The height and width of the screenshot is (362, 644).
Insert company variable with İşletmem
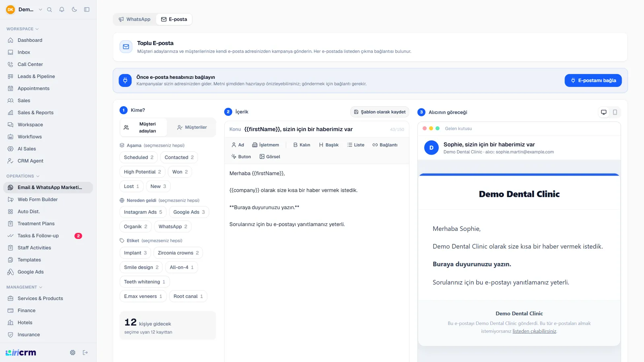[266, 145]
